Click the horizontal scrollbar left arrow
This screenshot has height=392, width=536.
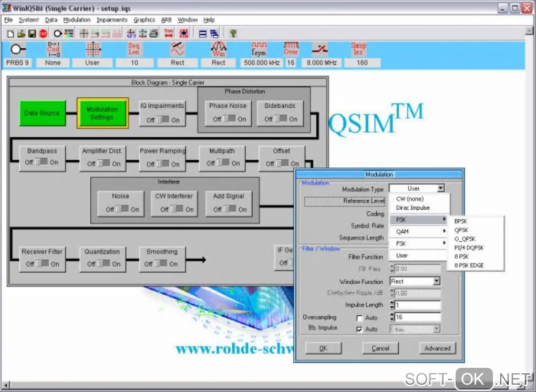(5, 386)
